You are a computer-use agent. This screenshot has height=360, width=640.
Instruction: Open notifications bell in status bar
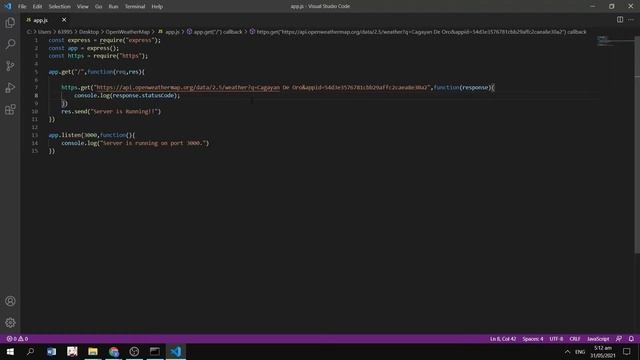pos(631,339)
